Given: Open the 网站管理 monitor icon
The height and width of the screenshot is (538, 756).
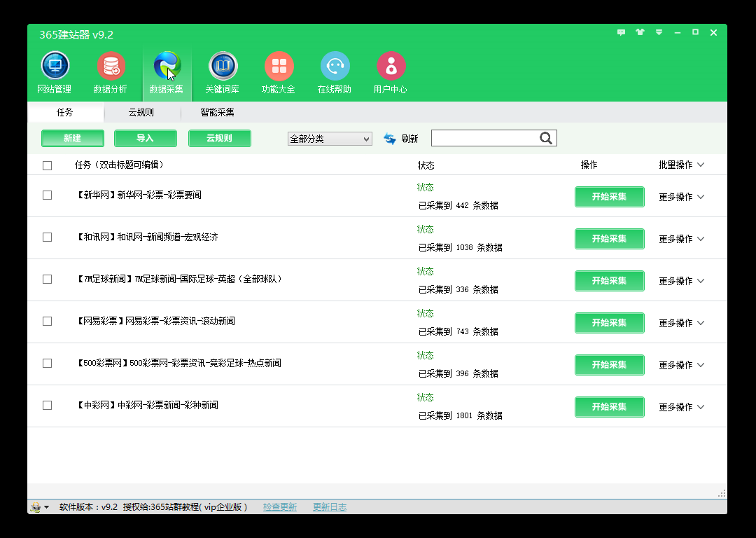Looking at the screenshot, I should [55, 66].
